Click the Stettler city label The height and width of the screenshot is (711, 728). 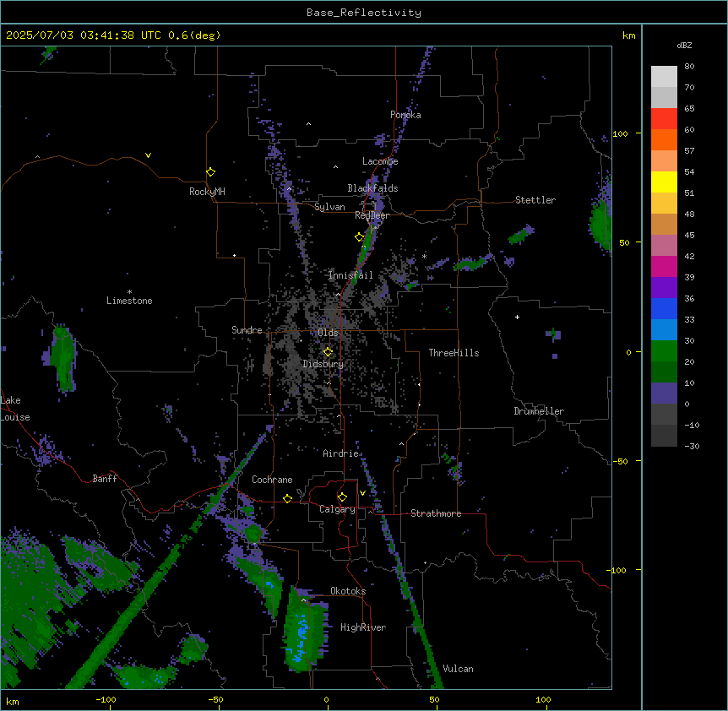pyautogui.click(x=535, y=200)
